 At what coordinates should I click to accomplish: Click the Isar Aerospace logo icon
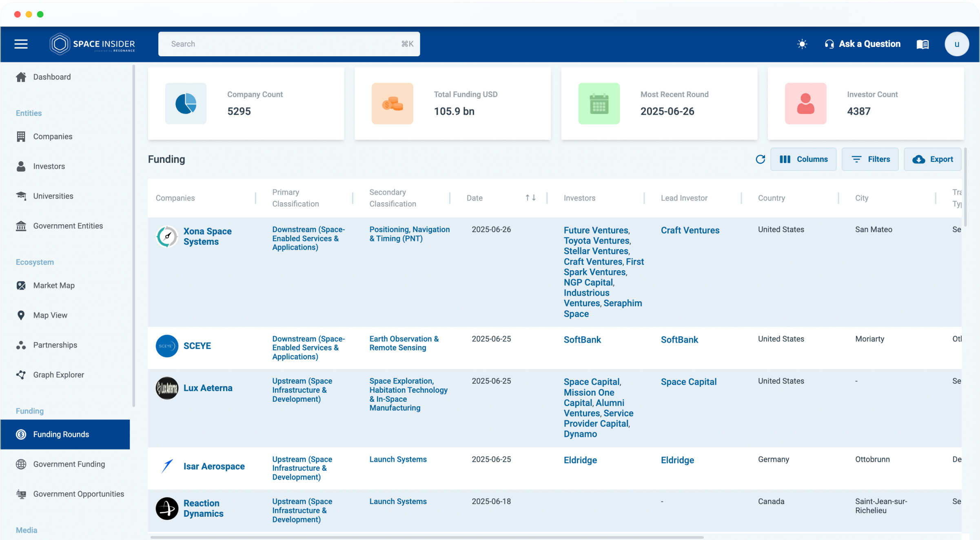[167, 466]
